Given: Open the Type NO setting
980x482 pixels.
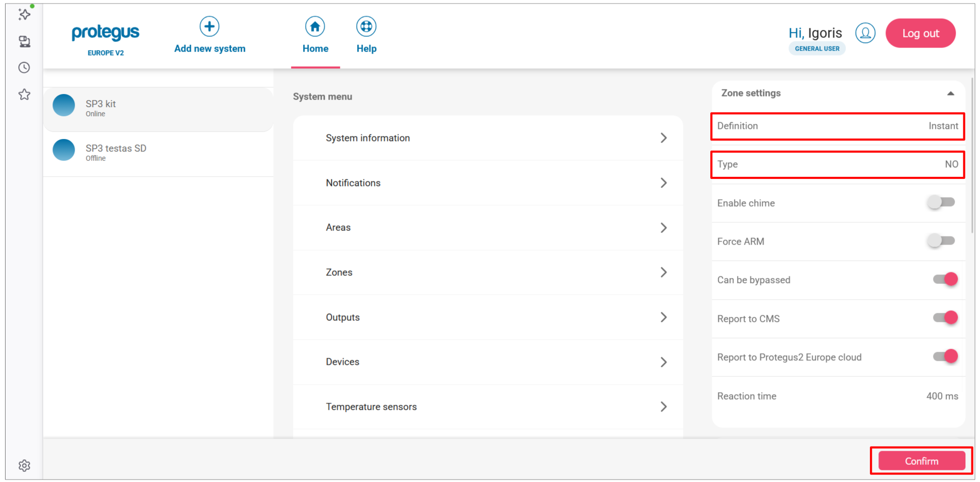Looking at the screenshot, I should pos(838,165).
